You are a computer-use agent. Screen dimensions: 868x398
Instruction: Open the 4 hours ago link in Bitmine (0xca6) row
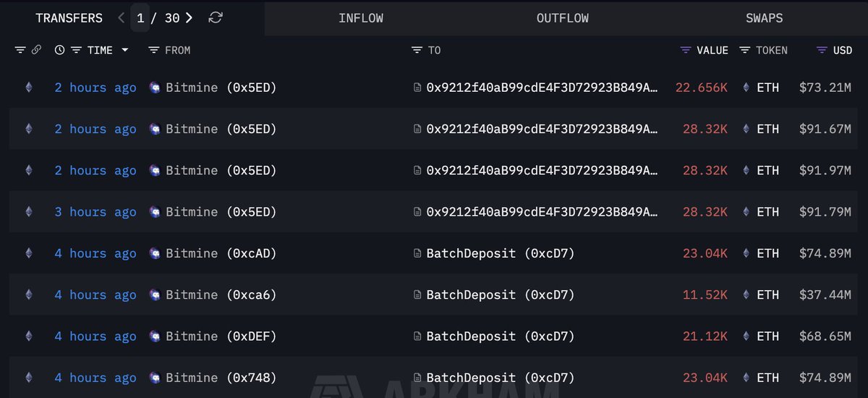click(95, 295)
